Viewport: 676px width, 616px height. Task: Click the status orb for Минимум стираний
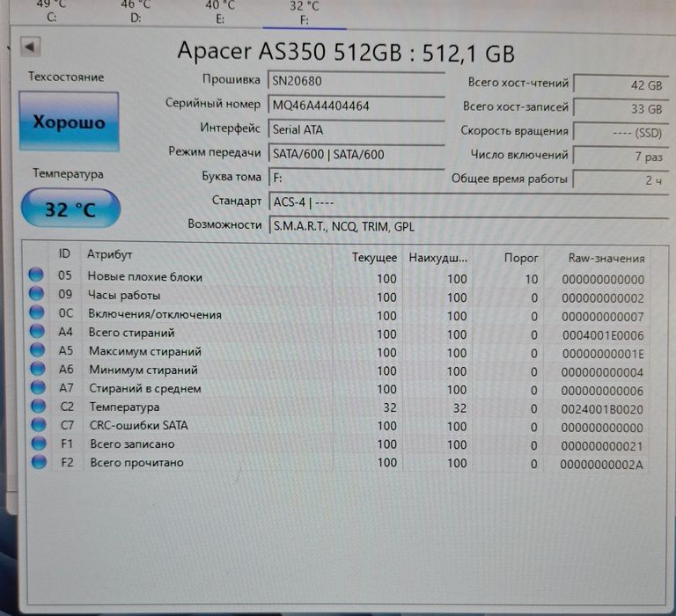pyautogui.click(x=38, y=368)
